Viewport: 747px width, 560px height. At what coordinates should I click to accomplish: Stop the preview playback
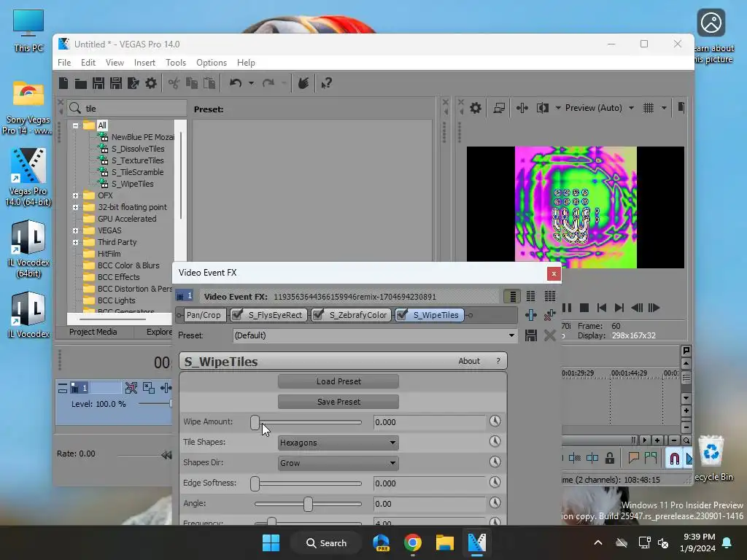click(584, 308)
